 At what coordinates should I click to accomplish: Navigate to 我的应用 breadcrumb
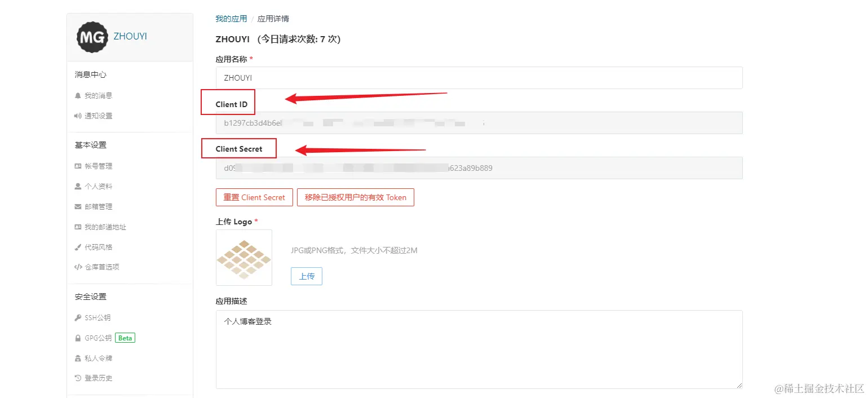[x=231, y=19]
